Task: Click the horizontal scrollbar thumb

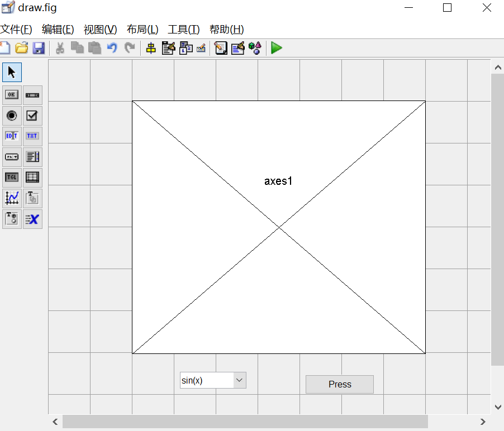Action: [245, 422]
